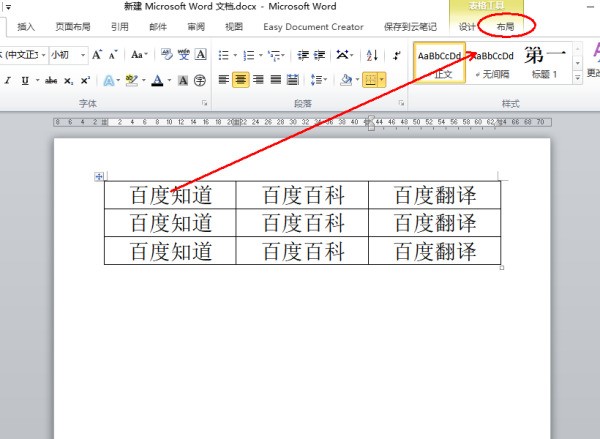Decrease paragraph indent
Viewport: 600px width, 439px height.
(x=303, y=55)
